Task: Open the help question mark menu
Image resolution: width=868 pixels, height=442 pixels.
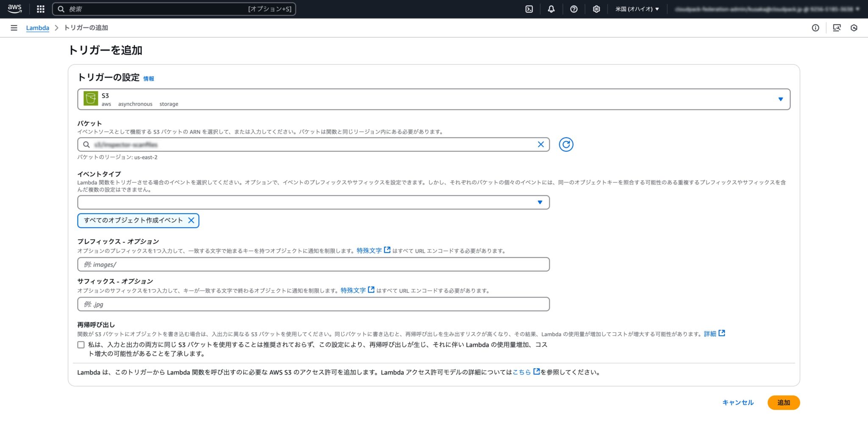Action: tap(574, 9)
